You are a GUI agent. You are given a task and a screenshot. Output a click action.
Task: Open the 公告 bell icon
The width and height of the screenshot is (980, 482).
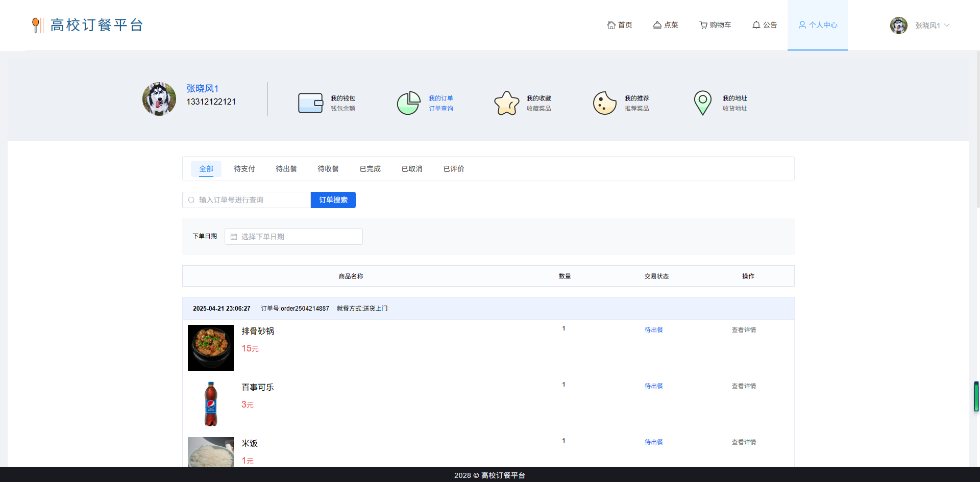click(x=756, y=24)
